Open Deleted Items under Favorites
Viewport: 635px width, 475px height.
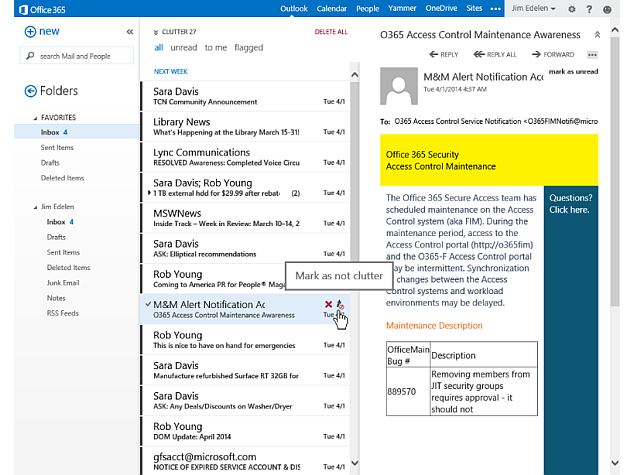62,178
